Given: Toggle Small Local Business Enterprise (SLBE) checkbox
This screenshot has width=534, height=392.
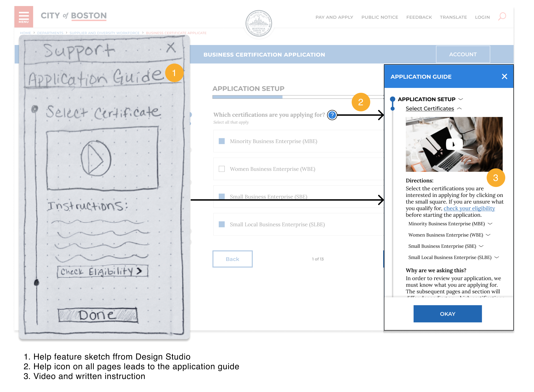Looking at the screenshot, I should coord(222,225).
